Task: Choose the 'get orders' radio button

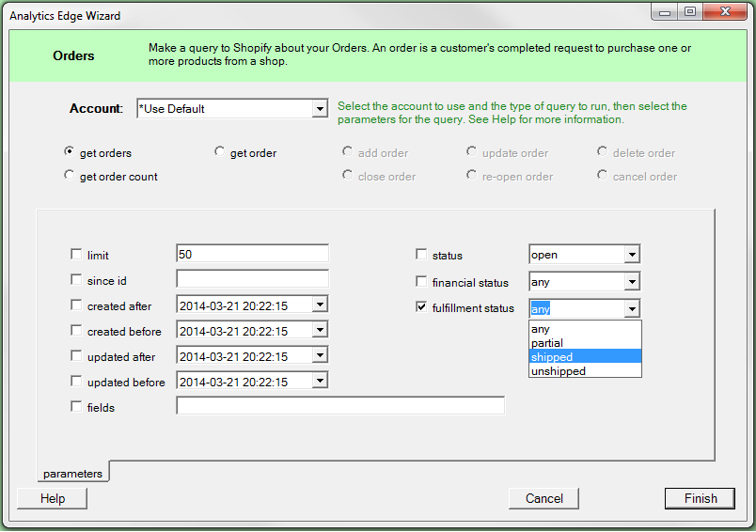Action: (70, 152)
